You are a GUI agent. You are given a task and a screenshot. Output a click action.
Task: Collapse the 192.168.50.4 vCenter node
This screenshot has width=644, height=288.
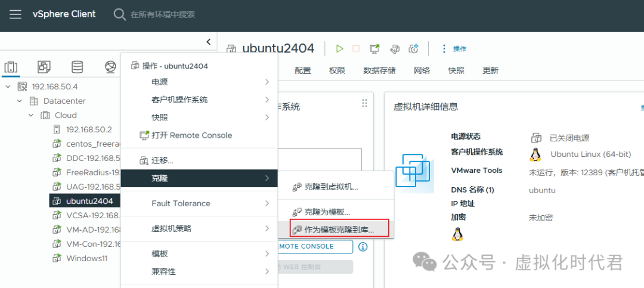[x=8, y=86]
